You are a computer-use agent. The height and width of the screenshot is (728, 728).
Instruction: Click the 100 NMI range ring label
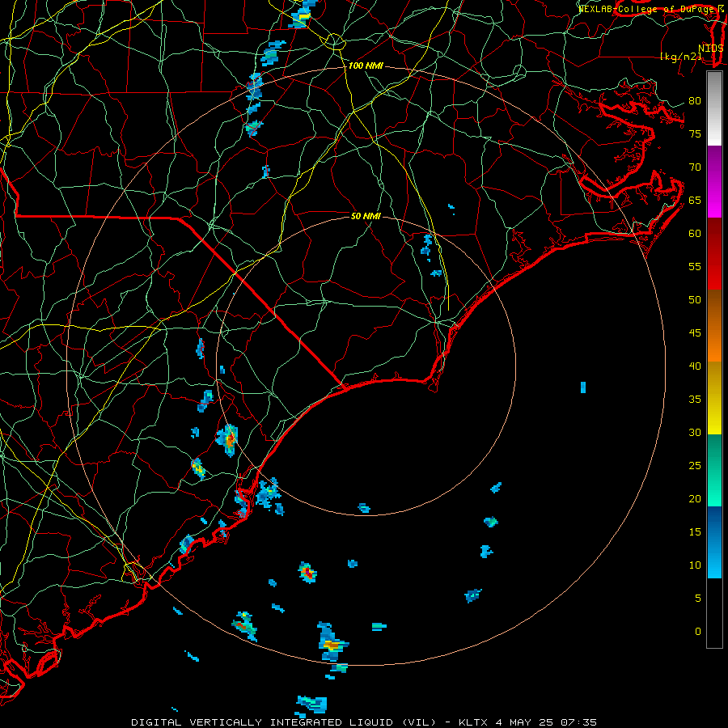366,66
